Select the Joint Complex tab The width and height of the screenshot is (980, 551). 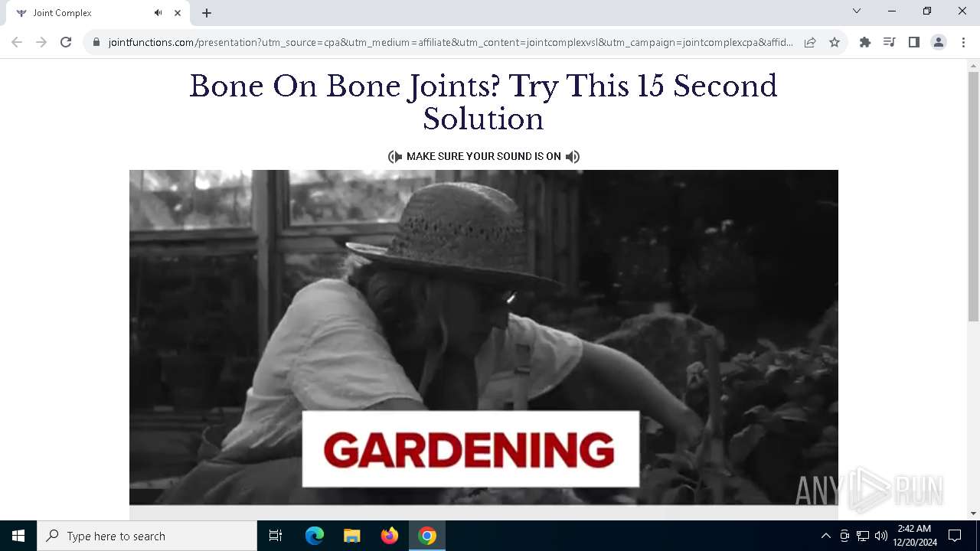coord(96,13)
